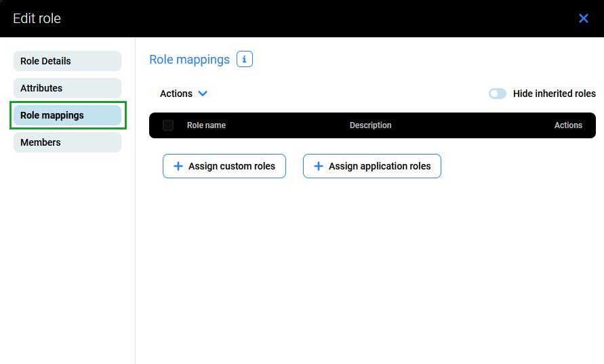Select the Role mappings sidebar tab
This screenshot has height=364, width=604.
[67, 115]
